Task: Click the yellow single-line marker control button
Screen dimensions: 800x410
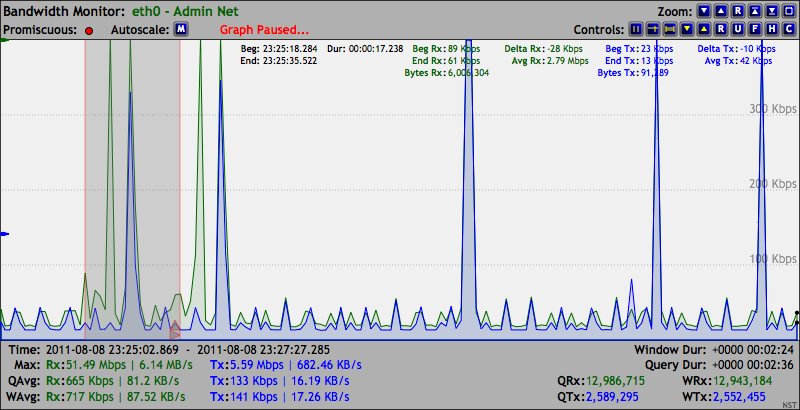Action: click(x=652, y=30)
